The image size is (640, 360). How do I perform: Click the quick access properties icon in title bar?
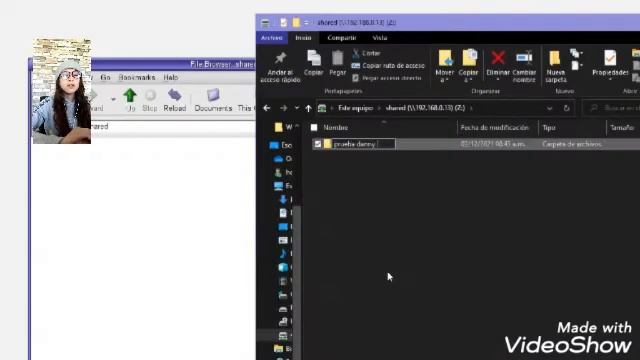point(284,22)
